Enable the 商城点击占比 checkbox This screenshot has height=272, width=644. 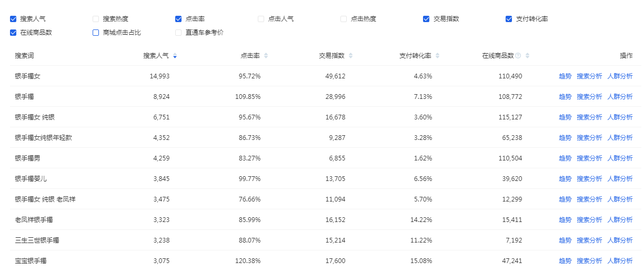[x=96, y=33]
